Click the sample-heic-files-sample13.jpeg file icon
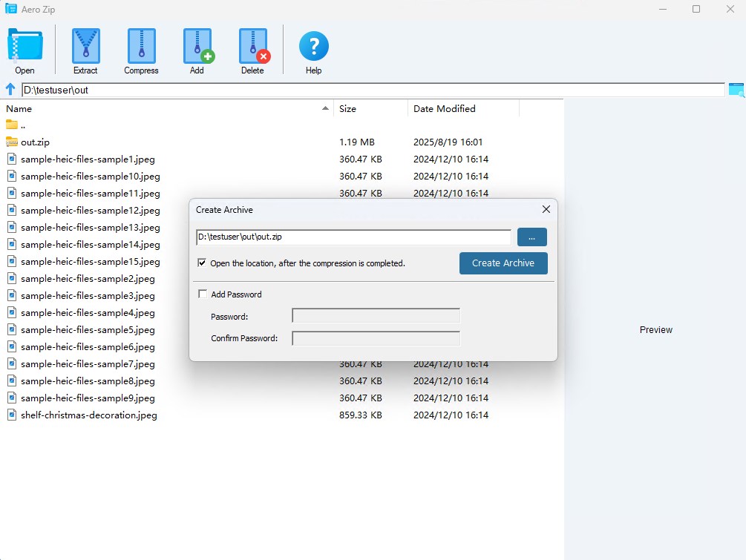746x560 pixels. click(x=12, y=227)
